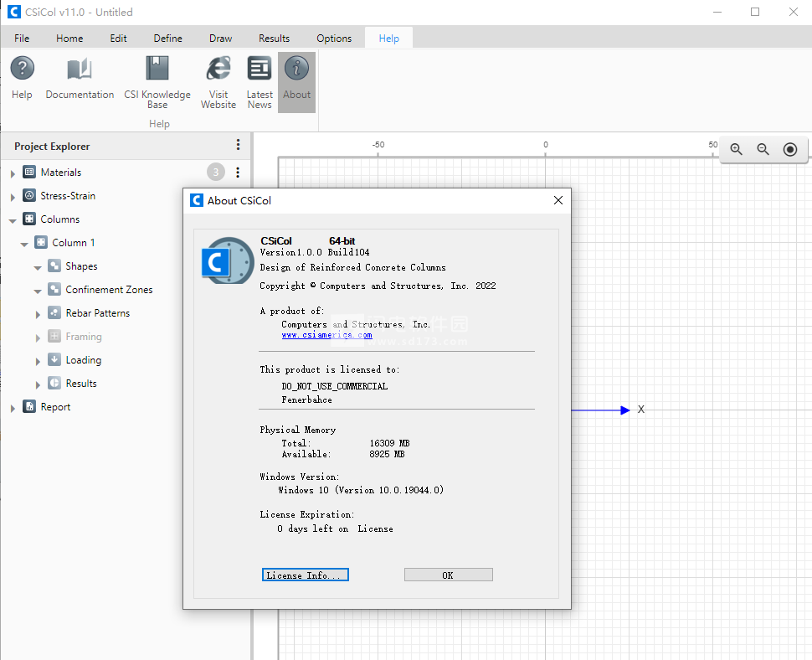The width and height of the screenshot is (812, 660).
Task: Select the Help ribbon tab
Action: pyautogui.click(x=389, y=39)
